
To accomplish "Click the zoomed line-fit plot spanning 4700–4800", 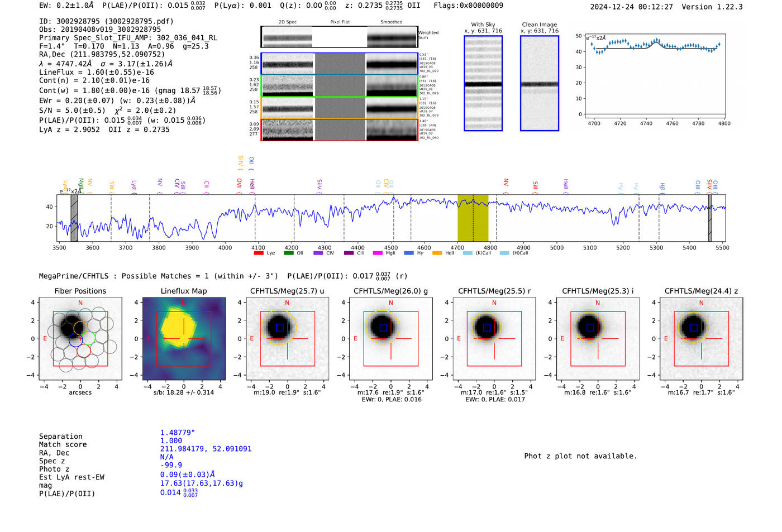I will 655,76.
